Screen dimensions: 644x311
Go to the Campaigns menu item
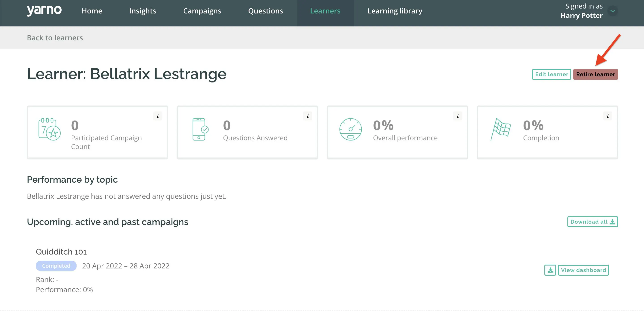[x=202, y=11]
